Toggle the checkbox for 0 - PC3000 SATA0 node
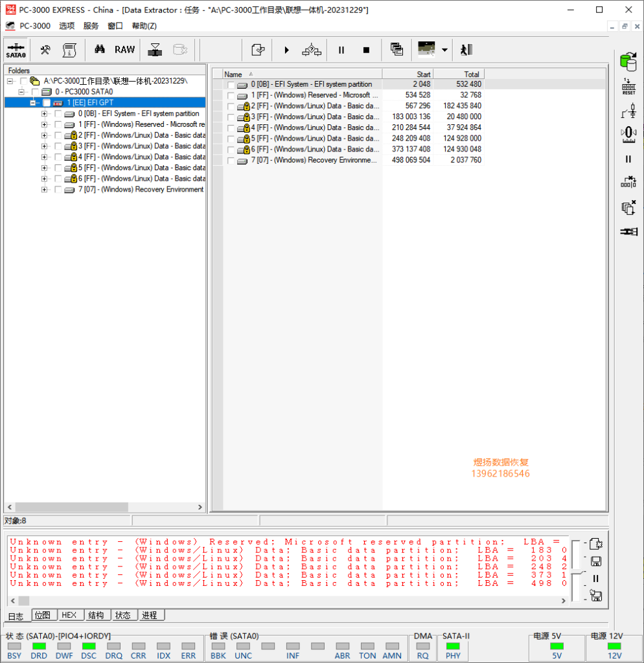Viewport: 644px width, 663px height. coord(35,92)
